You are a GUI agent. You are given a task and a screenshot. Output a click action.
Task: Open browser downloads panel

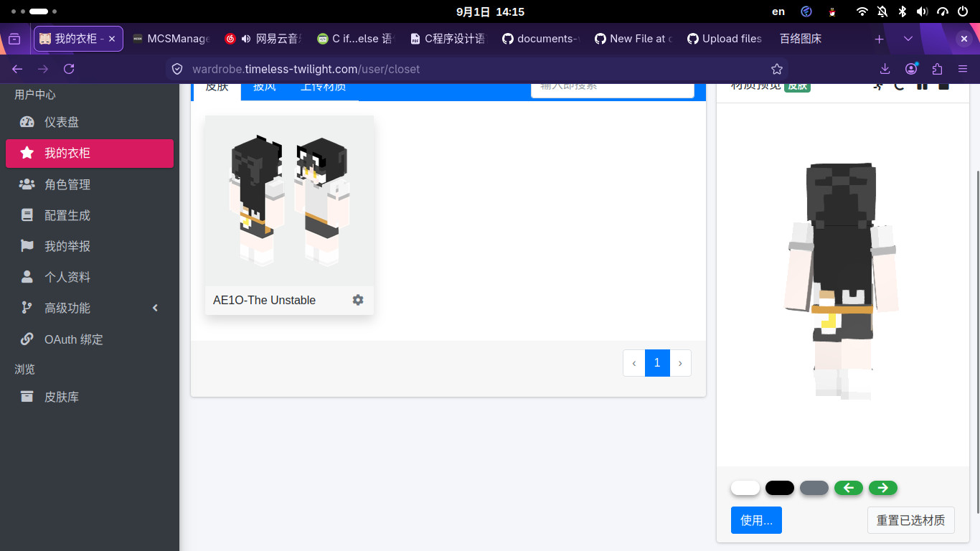tap(885, 69)
